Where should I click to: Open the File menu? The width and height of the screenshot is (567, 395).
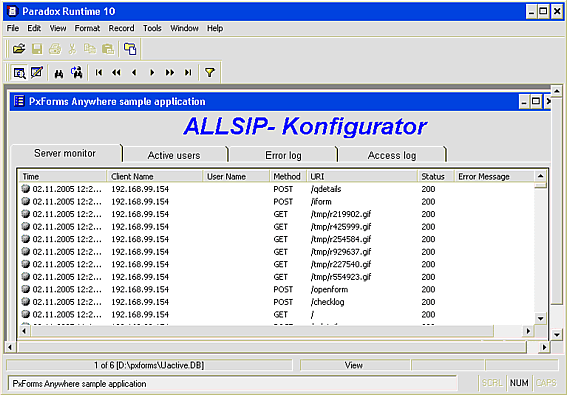click(13, 28)
